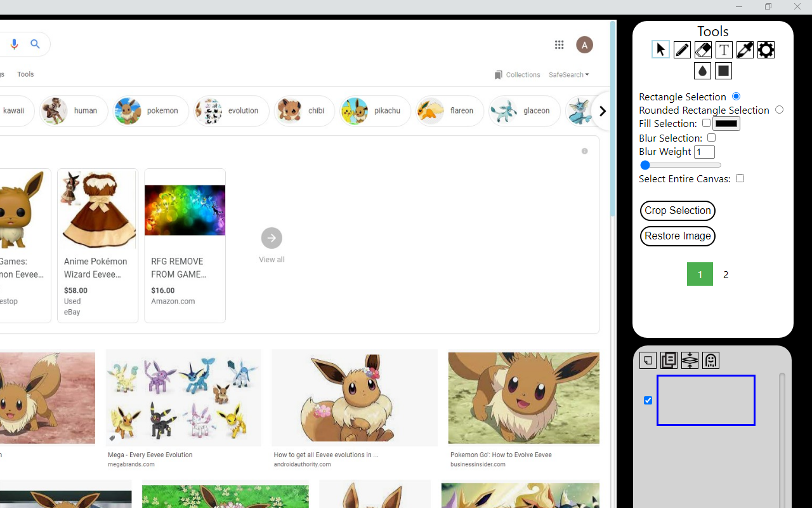Open the Google apps grid

pos(559,44)
